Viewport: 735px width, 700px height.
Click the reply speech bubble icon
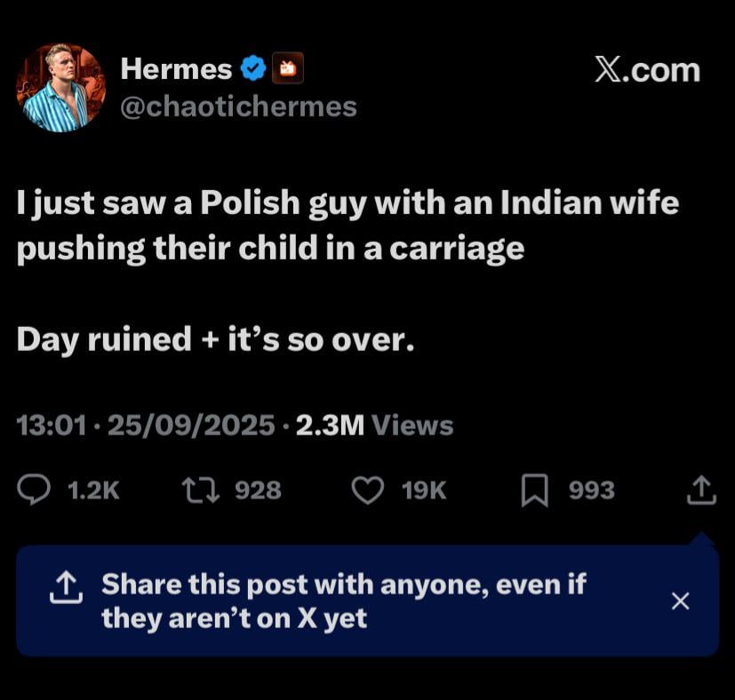click(35, 489)
